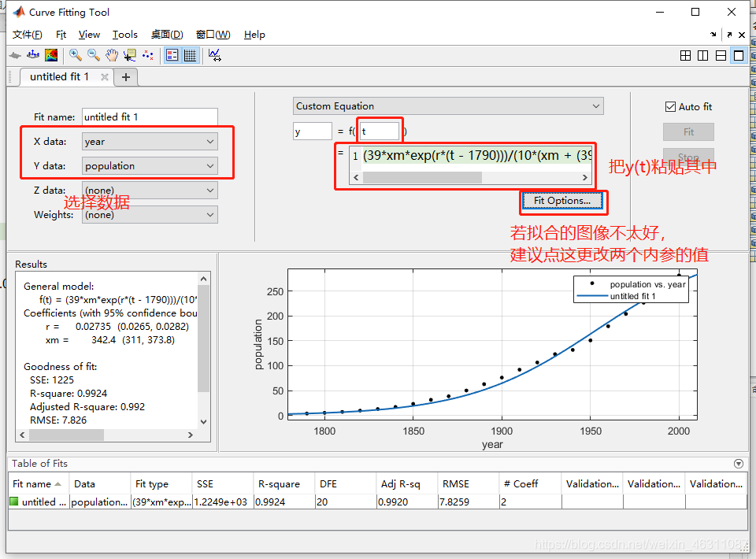Select the Exclude Outliers tool
This screenshot has height=559, width=756.
[x=147, y=55]
